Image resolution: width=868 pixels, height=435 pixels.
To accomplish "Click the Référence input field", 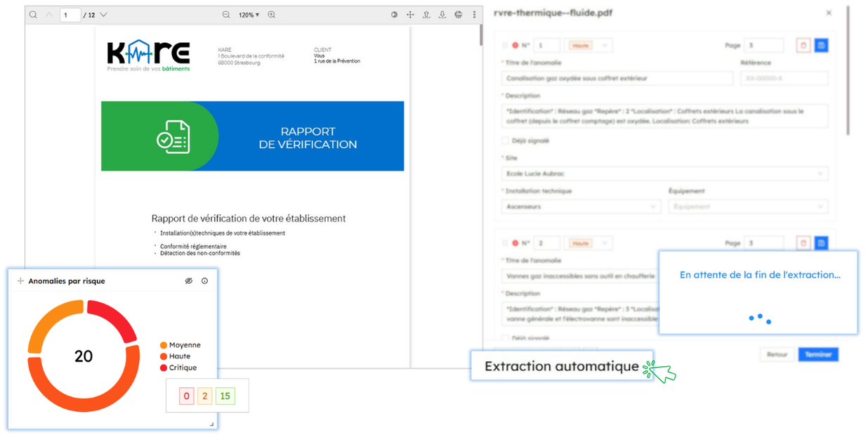I will (x=784, y=79).
